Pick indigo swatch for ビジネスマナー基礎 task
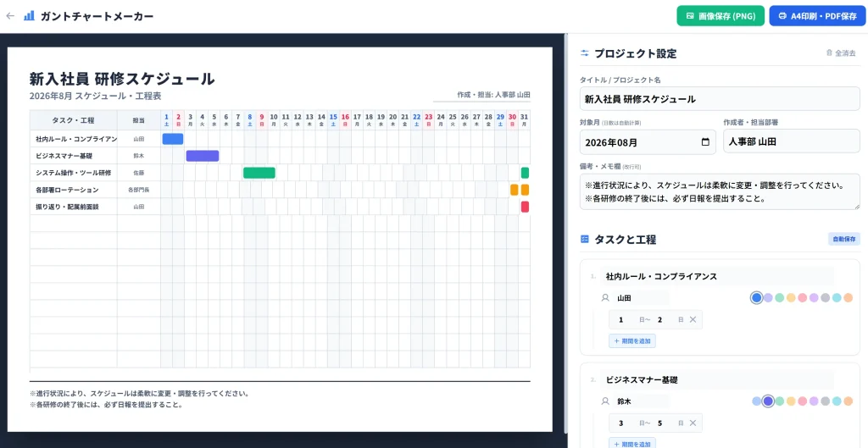The height and width of the screenshot is (448, 868). [768, 401]
